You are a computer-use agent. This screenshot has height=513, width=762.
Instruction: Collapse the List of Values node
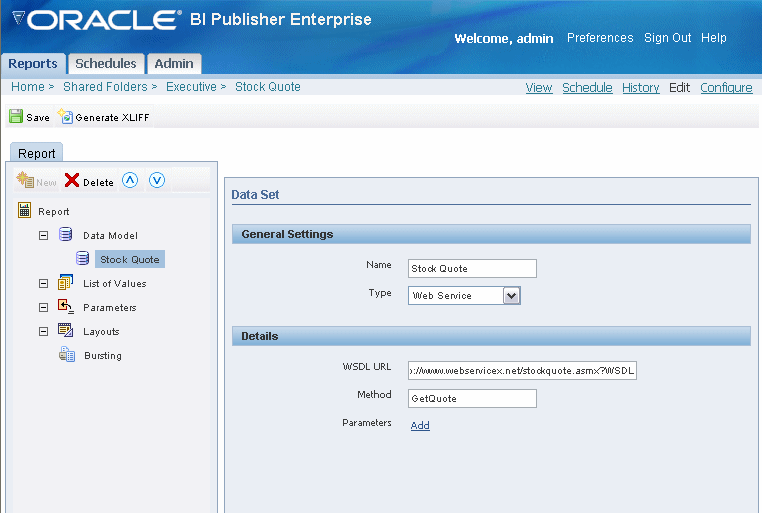[x=44, y=284]
